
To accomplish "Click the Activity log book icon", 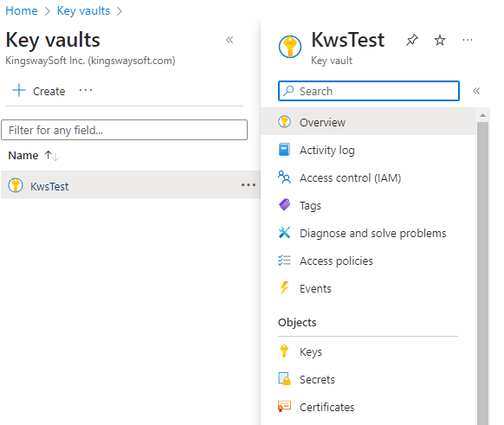I will [x=284, y=150].
